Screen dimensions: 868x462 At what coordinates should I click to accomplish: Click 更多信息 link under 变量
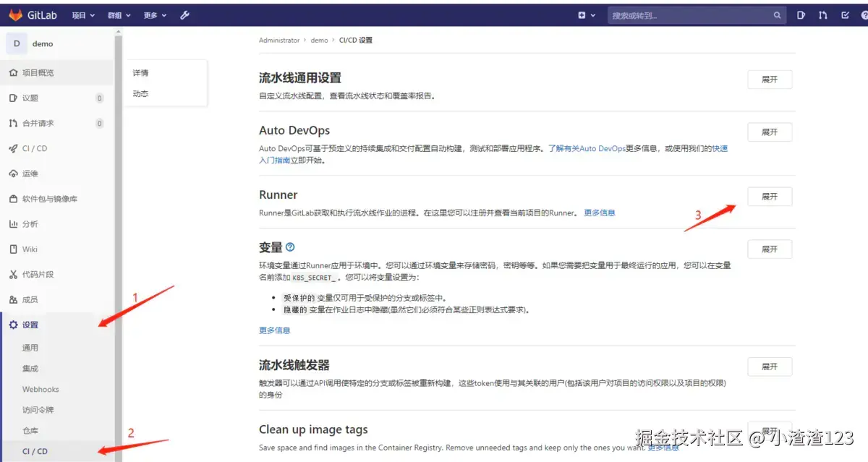point(275,330)
